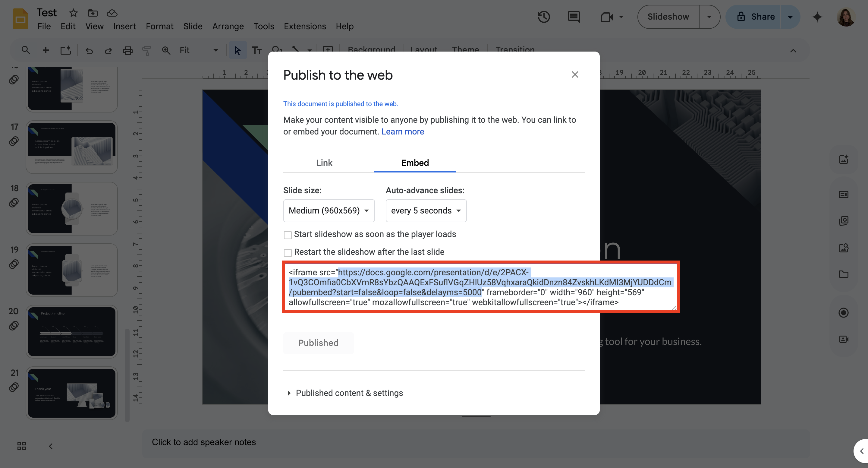868x468 pixels.
Task: Enable Restart the slideshow after the last slide
Action: (288, 252)
